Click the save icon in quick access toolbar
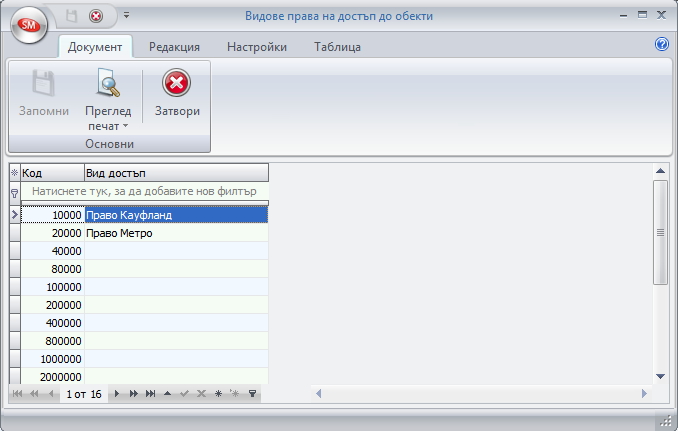This screenshot has width=678, height=431. 71,16
